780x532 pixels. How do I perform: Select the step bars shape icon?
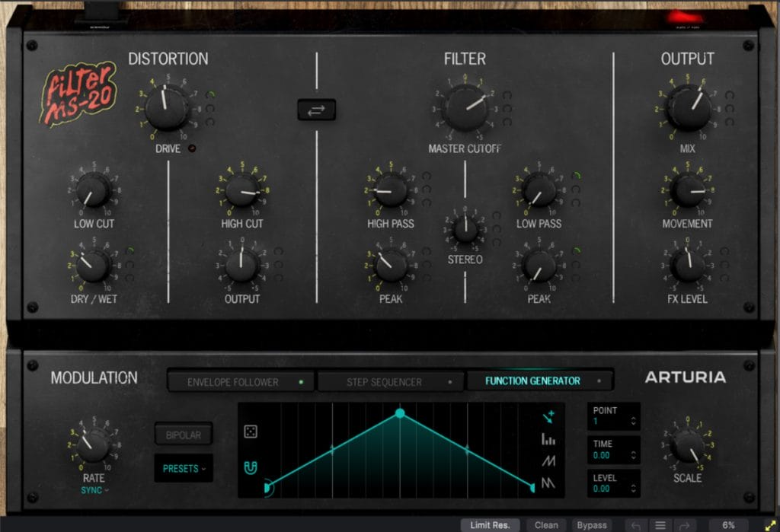coord(548,439)
